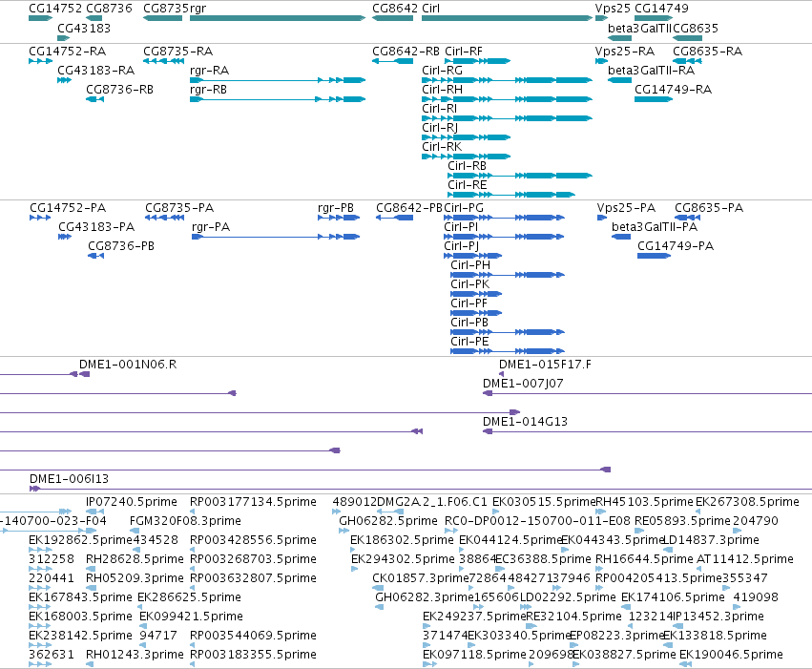Select protein beta3GalTII-PA

coord(655,227)
